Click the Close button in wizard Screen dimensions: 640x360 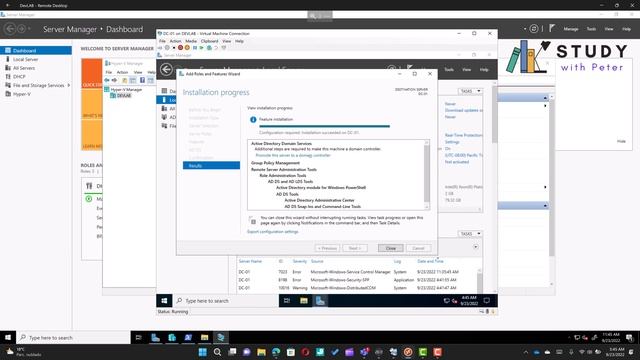[x=390, y=248]
